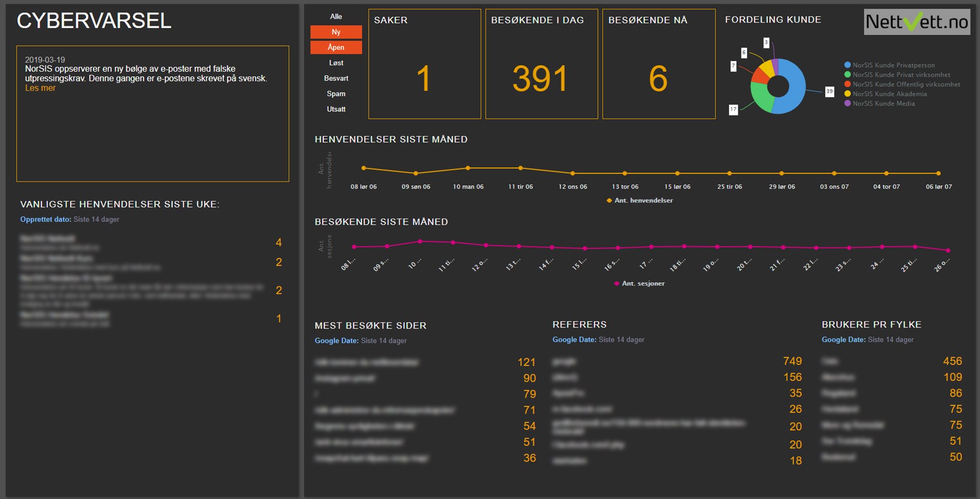Toggle the Åpen status filter
Image resolution: width=980 pixels, height=499 pixels.
[336, 47]
